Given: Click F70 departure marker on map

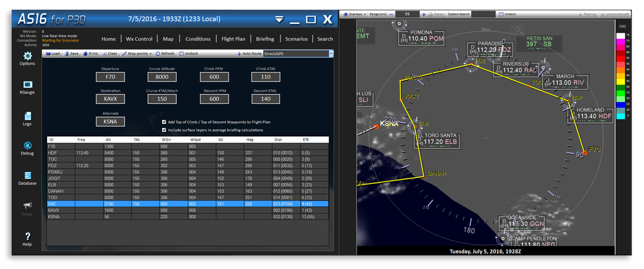Looking at the screenshot, I should click(x=585, y=152).
